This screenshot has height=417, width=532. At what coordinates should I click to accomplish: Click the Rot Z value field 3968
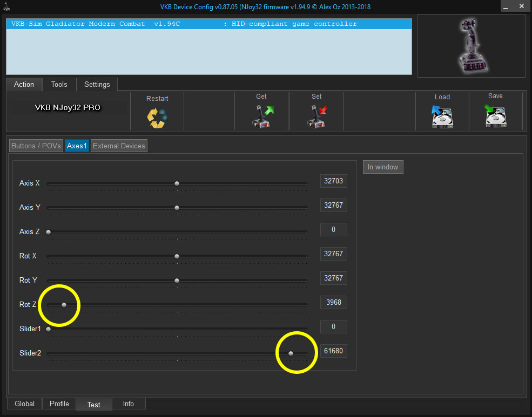(x=334, y=302)
